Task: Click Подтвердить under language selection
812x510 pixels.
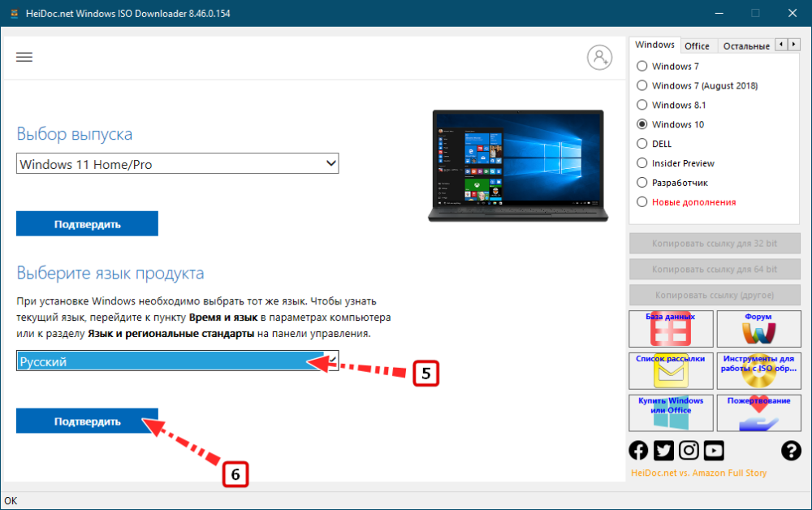Action: pyautogui.click(x=87, y=421)
